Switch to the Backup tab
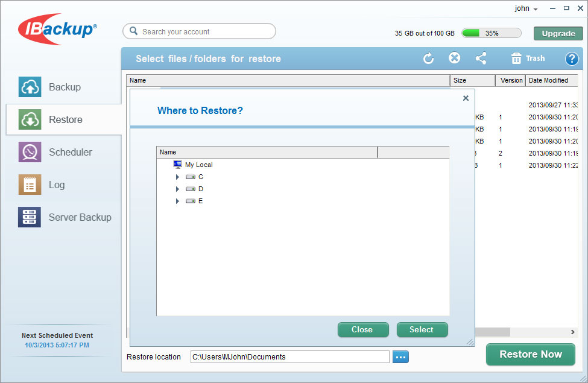This screenshot has height=383, width=588. pos(64,87)
